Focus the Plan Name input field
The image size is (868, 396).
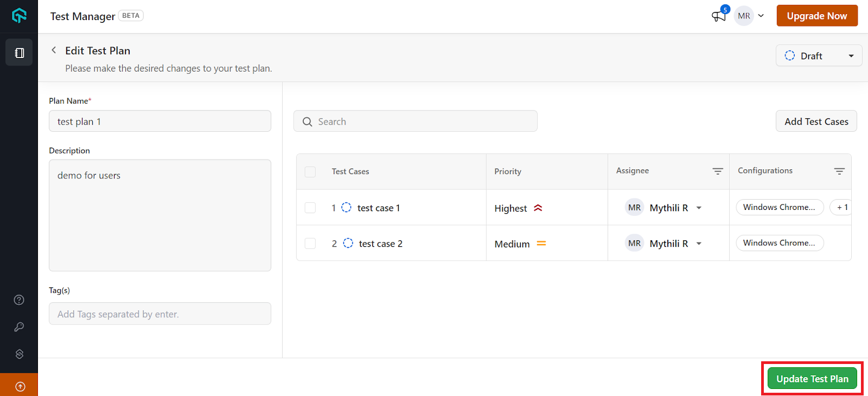(160, 121)
